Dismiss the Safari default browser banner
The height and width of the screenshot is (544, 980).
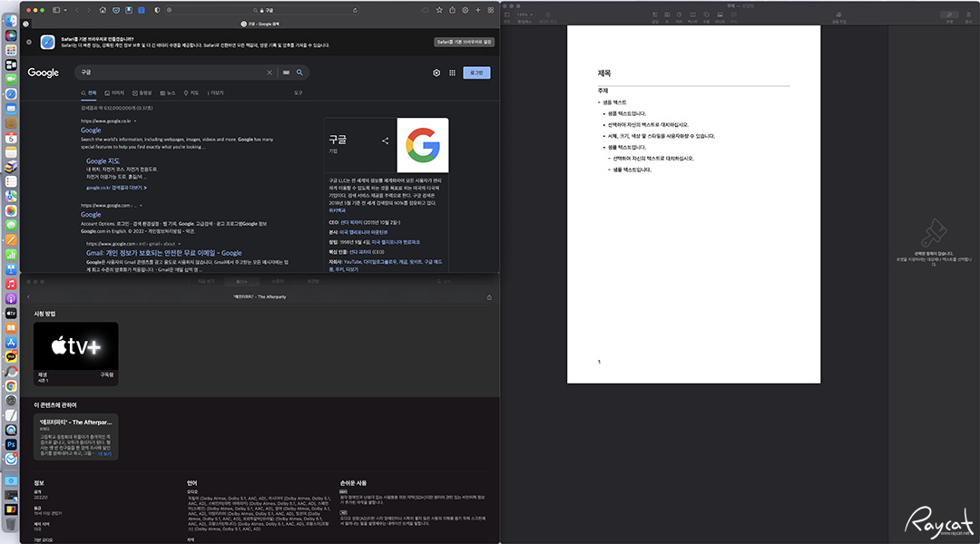point(29,42)
